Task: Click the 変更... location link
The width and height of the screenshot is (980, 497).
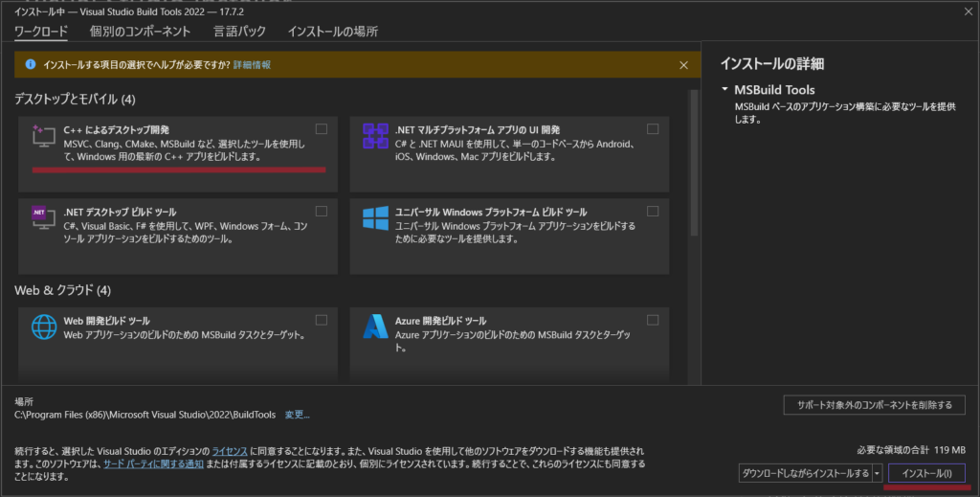Action: point(298,415)
